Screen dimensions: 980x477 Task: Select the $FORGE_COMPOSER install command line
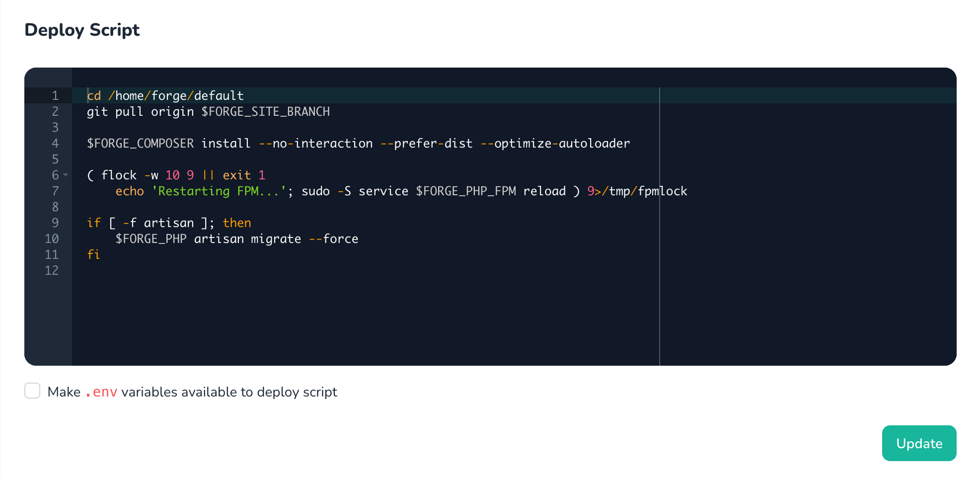coord(358,143)
